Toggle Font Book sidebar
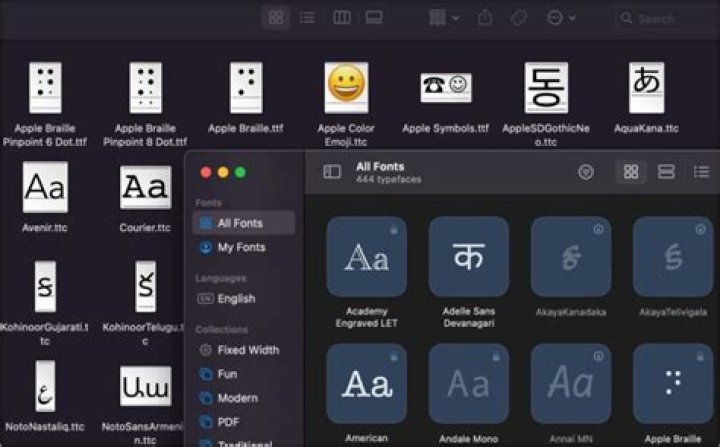Image resolution: width=720 pixels, height=447 pixels. coord(332,172)
